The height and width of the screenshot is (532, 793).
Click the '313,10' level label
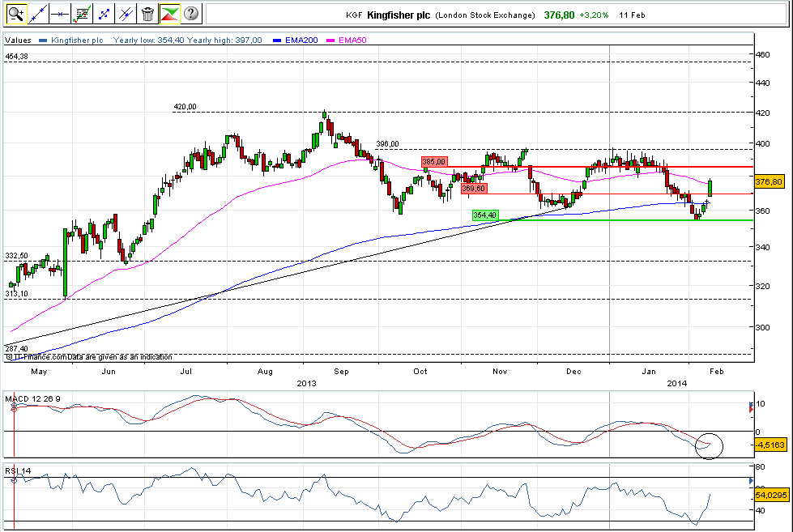(17, 294)
